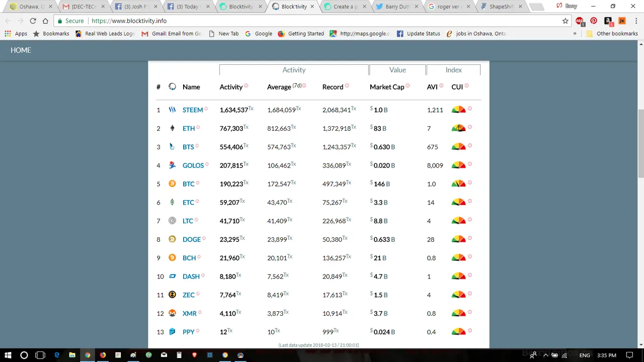Viewport: 644px width, 362px height.
Task: Click the Market Cap column header
Action: click(387, 87)
